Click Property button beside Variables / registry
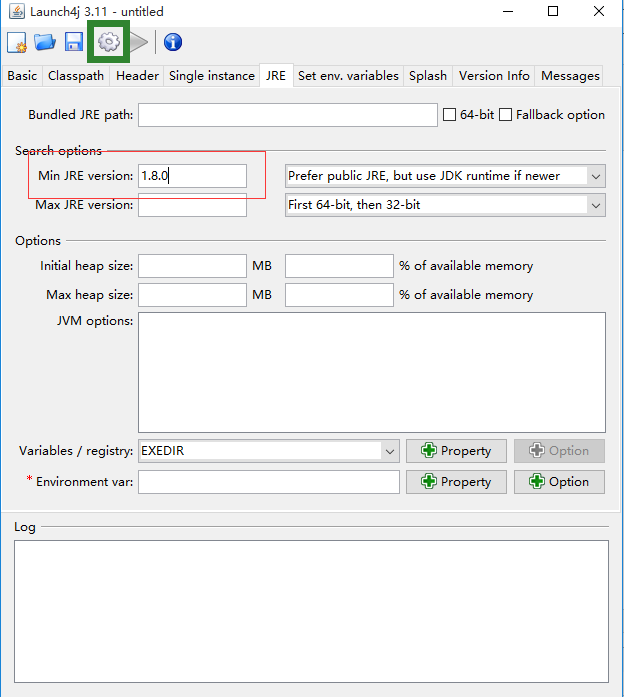624x697 pixels. (x=456, y=451)
